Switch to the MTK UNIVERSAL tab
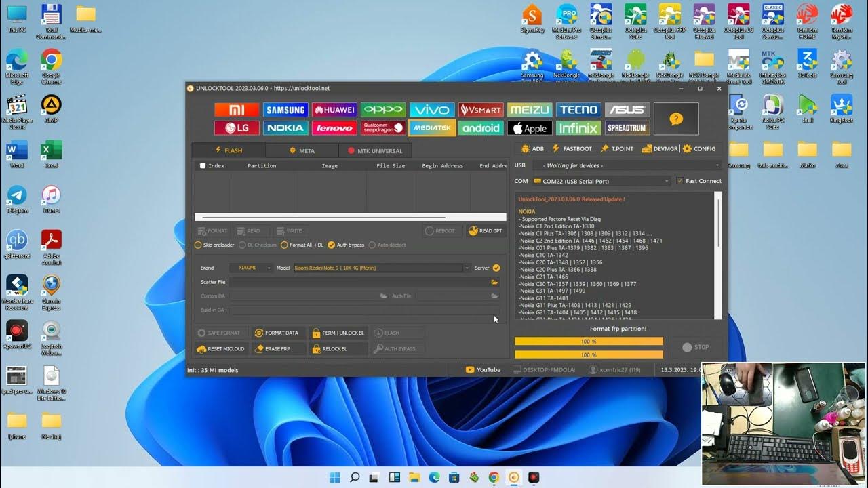Viewport: 868px width, 488px height. (375, 150)
